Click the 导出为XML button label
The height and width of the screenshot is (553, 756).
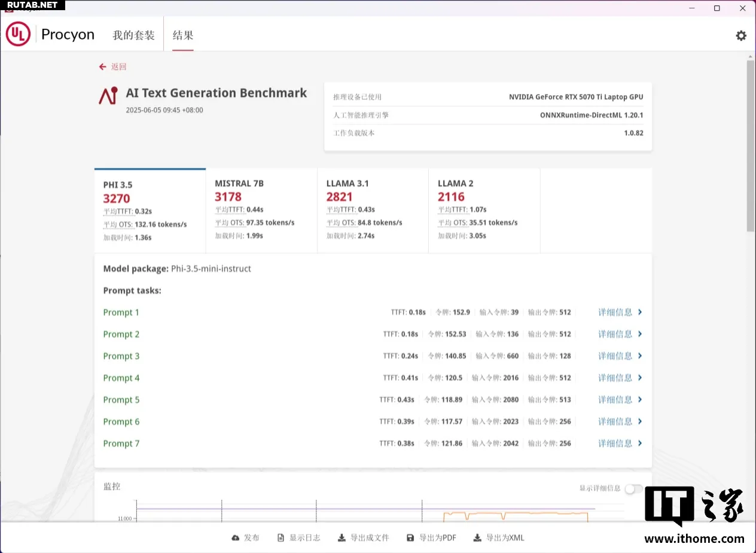pos(505,538)
